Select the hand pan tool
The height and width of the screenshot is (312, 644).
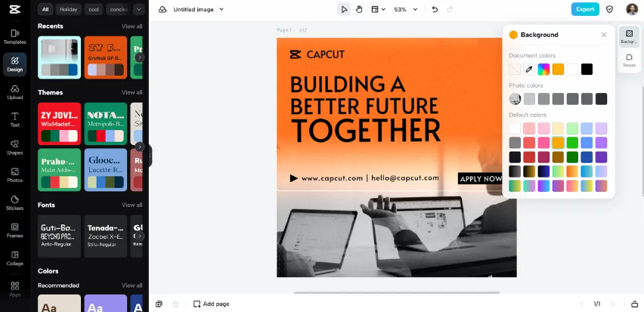[359, 9]
